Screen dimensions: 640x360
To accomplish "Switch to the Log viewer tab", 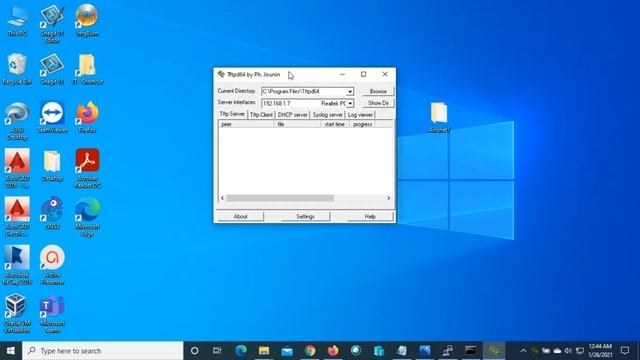I will pyautogui.click(x=360, y=115).
